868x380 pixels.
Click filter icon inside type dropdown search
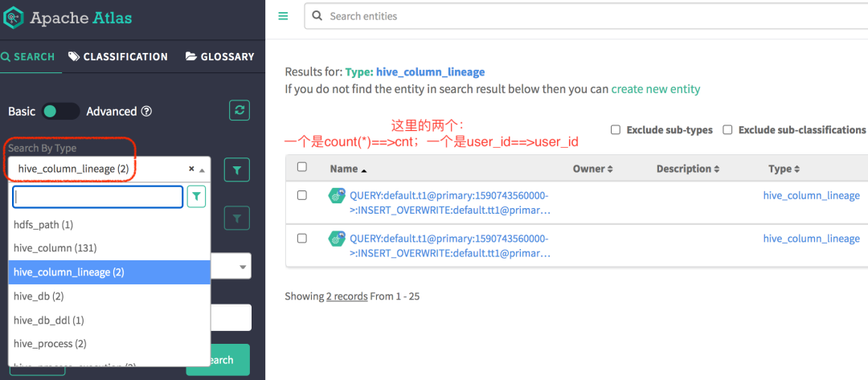197,196
